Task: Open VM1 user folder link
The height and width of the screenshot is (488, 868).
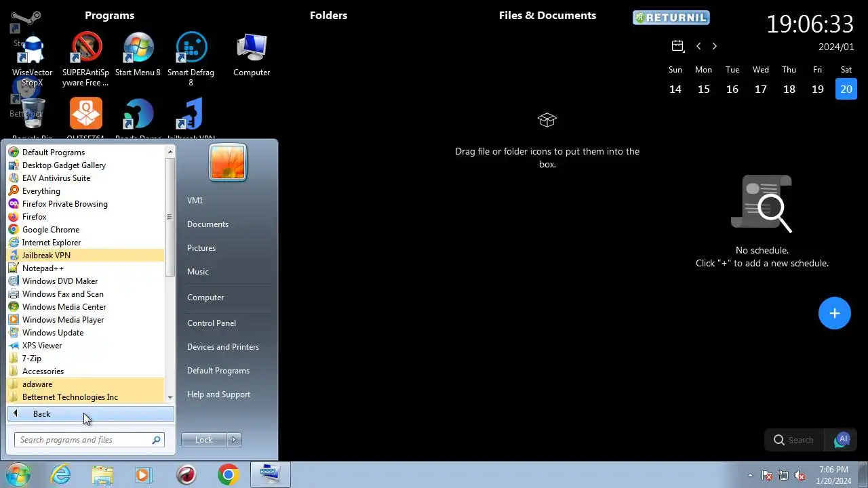Action: click(195, 201)
